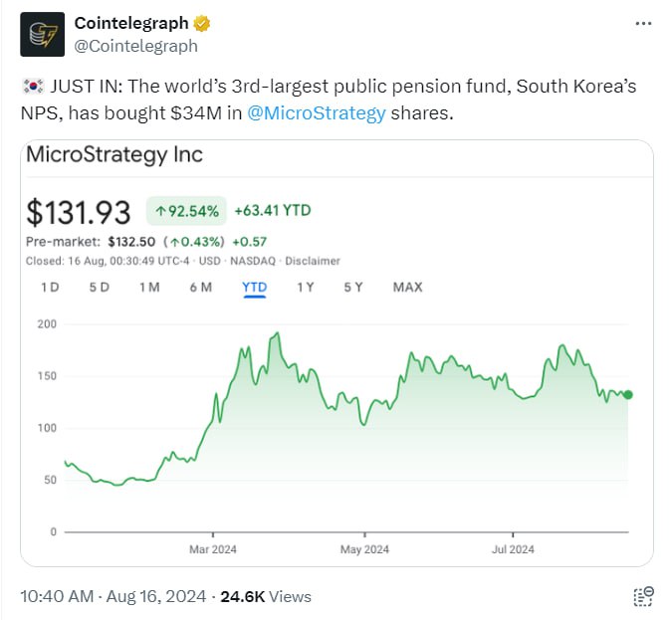Select the 1 D chart range

[x=50, y=287]
